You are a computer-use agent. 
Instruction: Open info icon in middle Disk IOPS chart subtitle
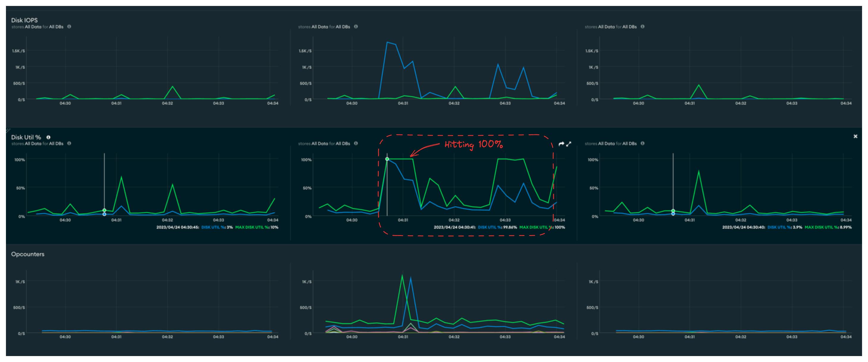[x=356, y=27]
